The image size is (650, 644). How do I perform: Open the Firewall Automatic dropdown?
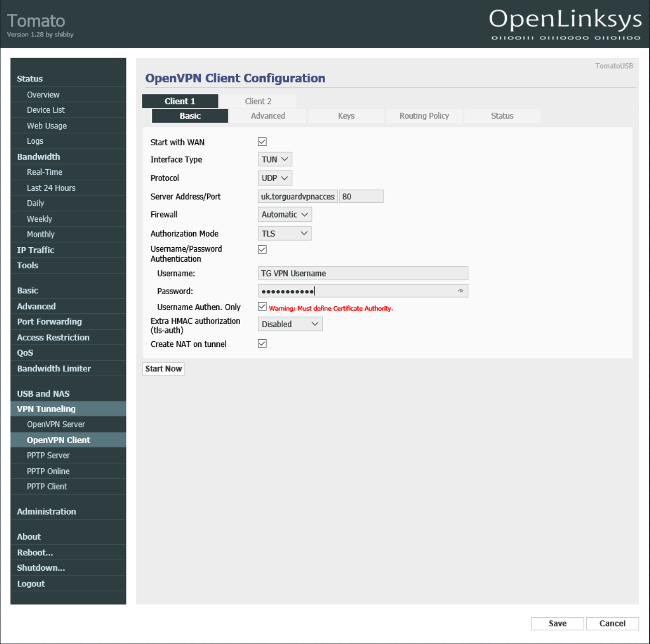click(285, 215)
